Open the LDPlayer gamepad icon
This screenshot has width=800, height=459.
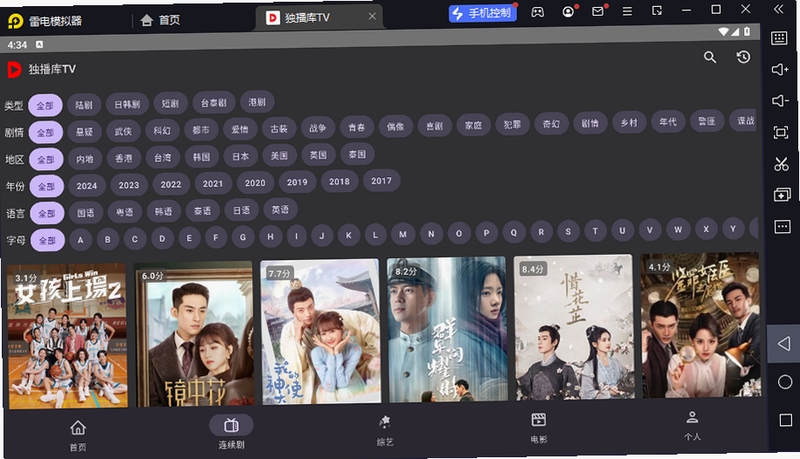coord(538,12)
